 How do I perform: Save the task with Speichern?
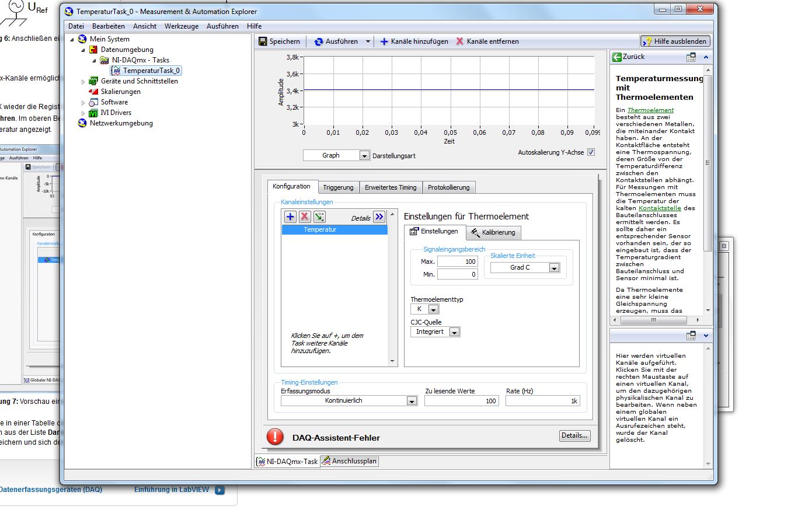pyautogui.click(x=280, y=41)
